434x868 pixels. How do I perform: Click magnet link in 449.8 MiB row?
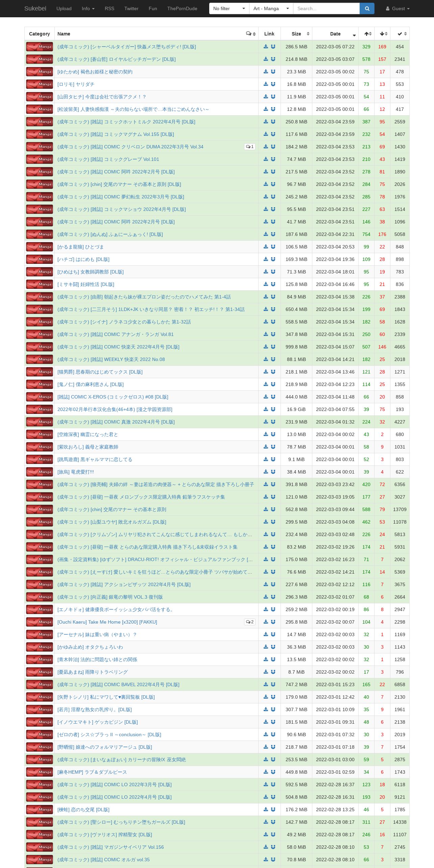(x=273, y=772)
